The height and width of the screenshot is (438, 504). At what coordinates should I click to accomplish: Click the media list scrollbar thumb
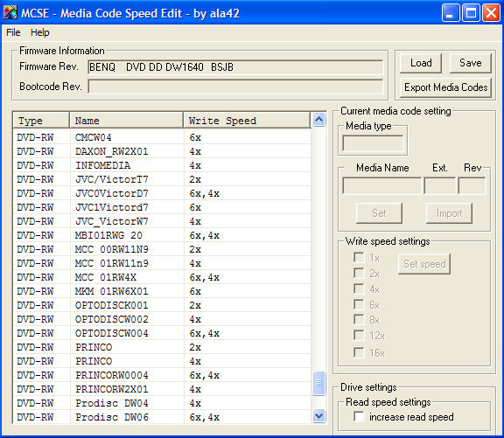click(x=318, y=383)
